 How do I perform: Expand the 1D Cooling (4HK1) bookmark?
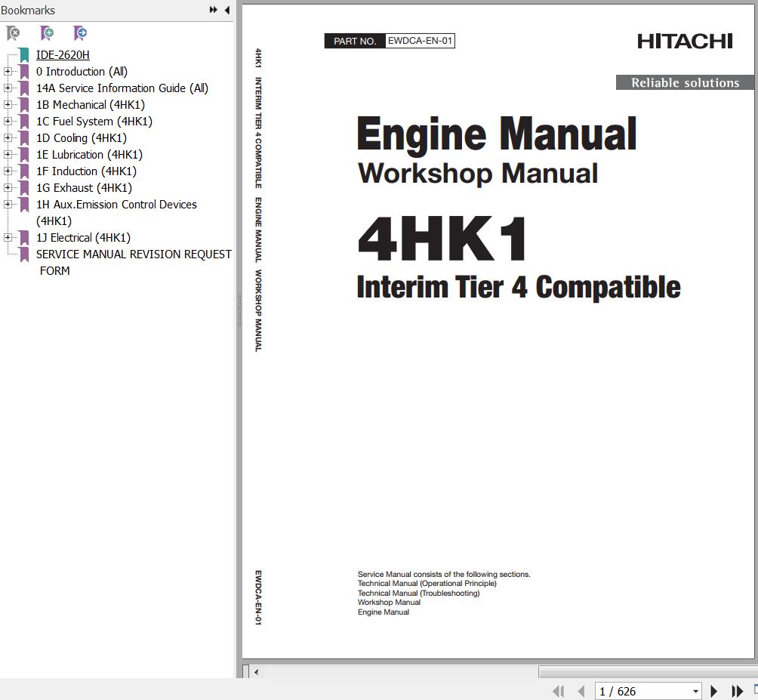(8, 137)
